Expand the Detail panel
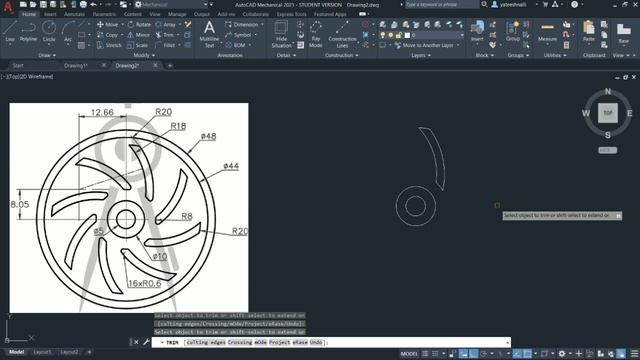This screenshot has width=640, height=360. [x=286, y=55]
